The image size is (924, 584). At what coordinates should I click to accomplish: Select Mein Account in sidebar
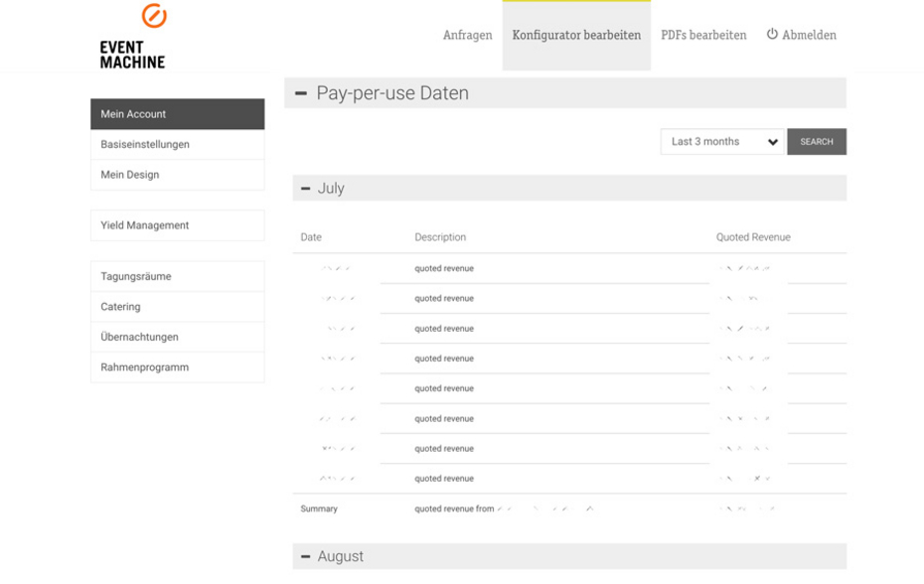(177, 114)
